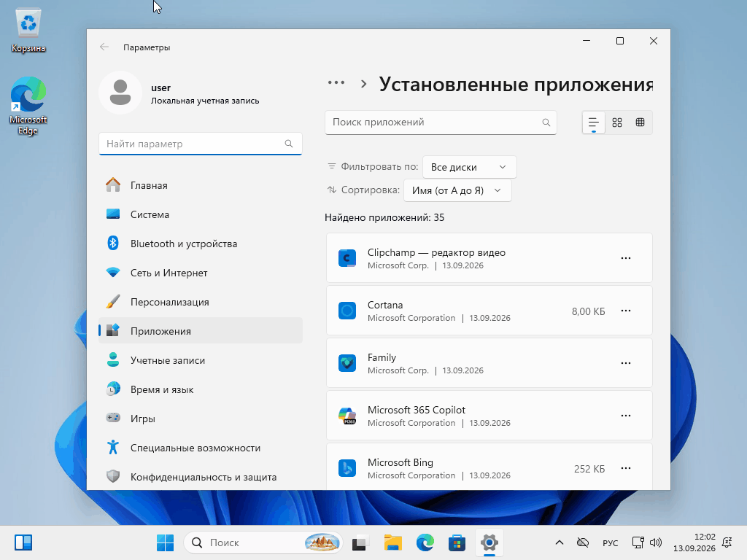Click the Microsoft Bing app icon
The image size is (747, 560).
point(347,468)
